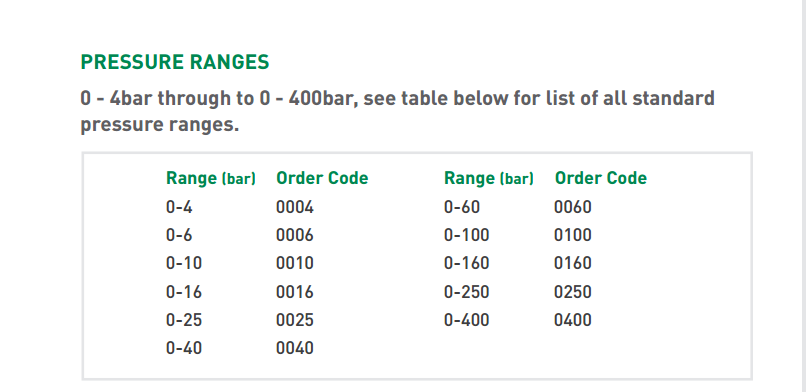Select order code 0004
The height and width of the screenshot is (392, 806).
coord(295,207)
